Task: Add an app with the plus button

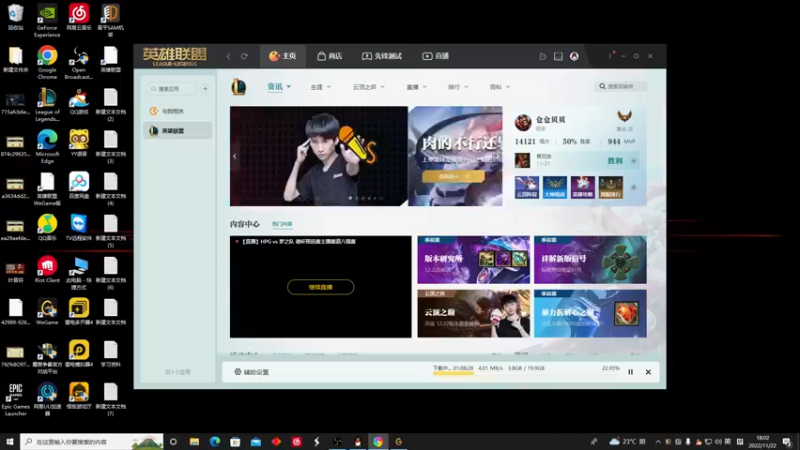Action: (x=205, y=89)
